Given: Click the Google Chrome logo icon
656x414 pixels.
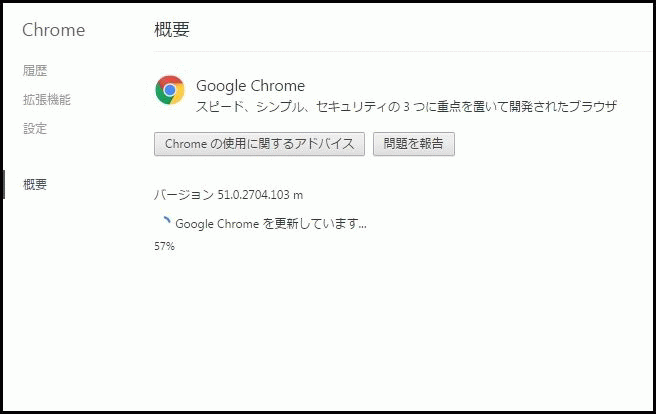Looking at the screenshot, I should 170,90.
